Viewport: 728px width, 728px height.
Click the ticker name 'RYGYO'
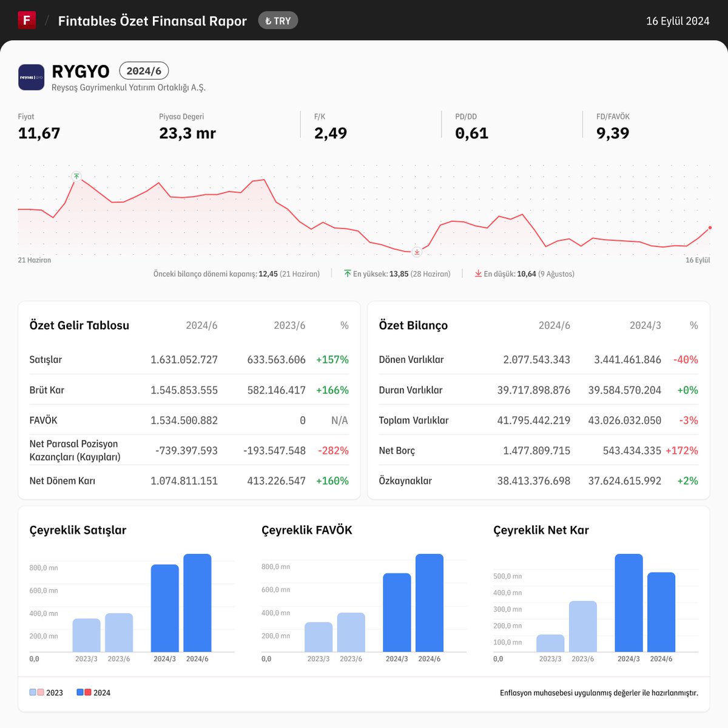point(81,72)
